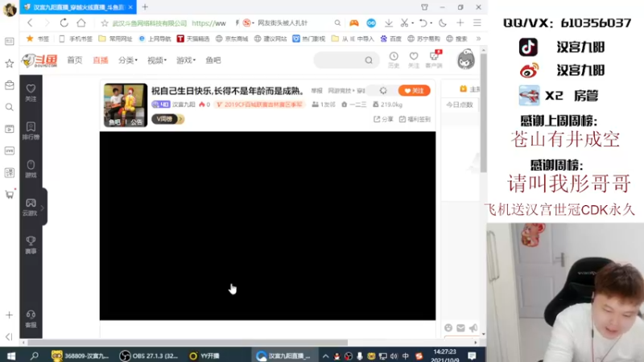
Task: Open the 百度 bookmark
Action: [390, 39]
